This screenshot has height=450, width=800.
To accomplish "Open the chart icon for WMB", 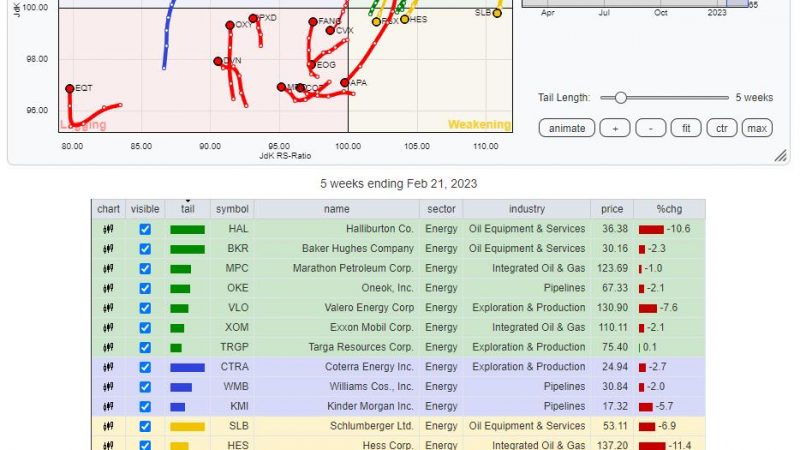I will 108,387.
